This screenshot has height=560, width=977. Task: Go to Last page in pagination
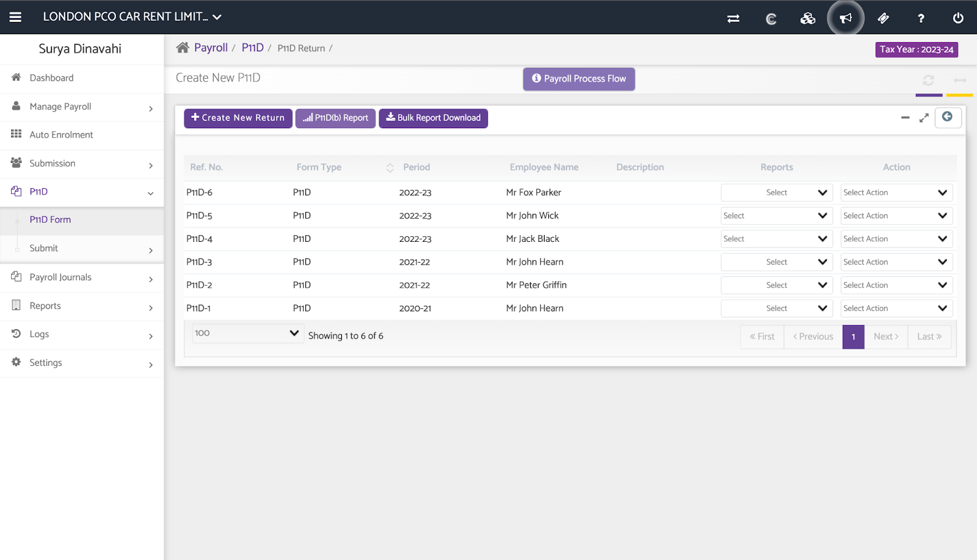(x=929, y=336)
